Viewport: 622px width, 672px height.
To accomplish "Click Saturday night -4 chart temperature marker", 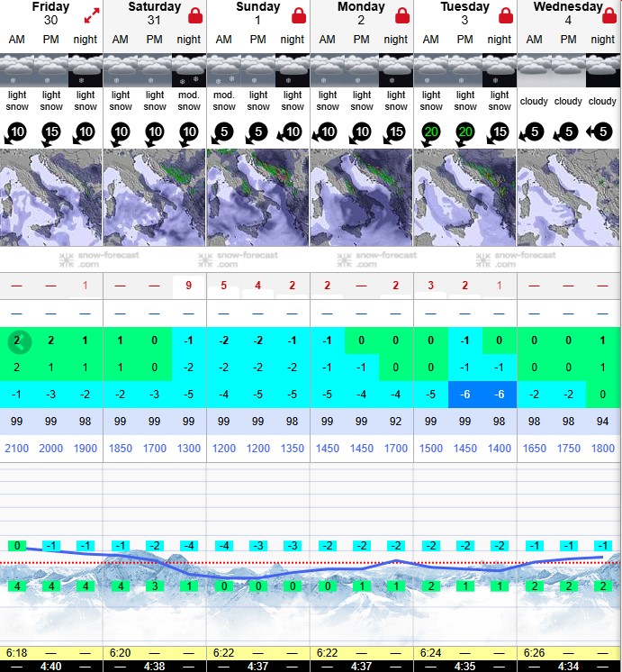I will [189, 546].
